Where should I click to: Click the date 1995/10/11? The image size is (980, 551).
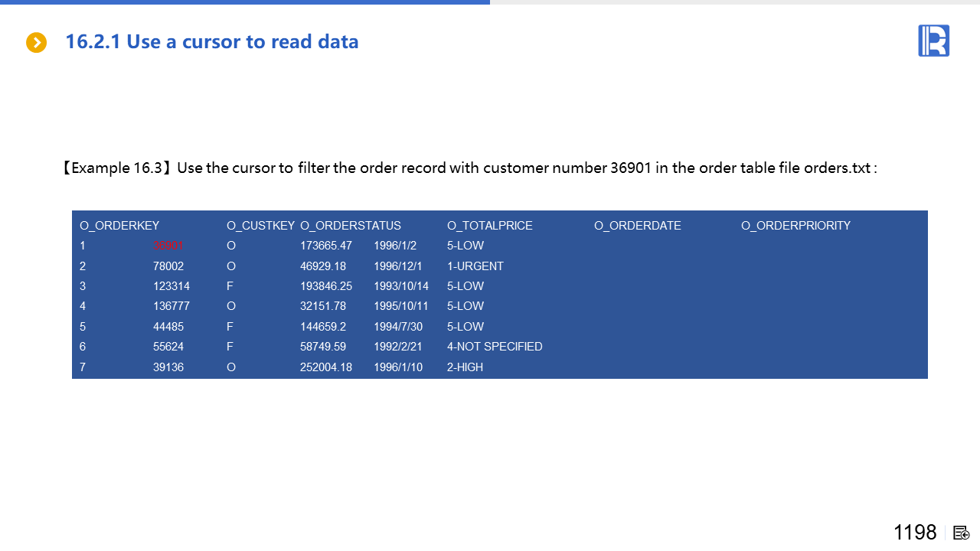click(x=401, y=306)
